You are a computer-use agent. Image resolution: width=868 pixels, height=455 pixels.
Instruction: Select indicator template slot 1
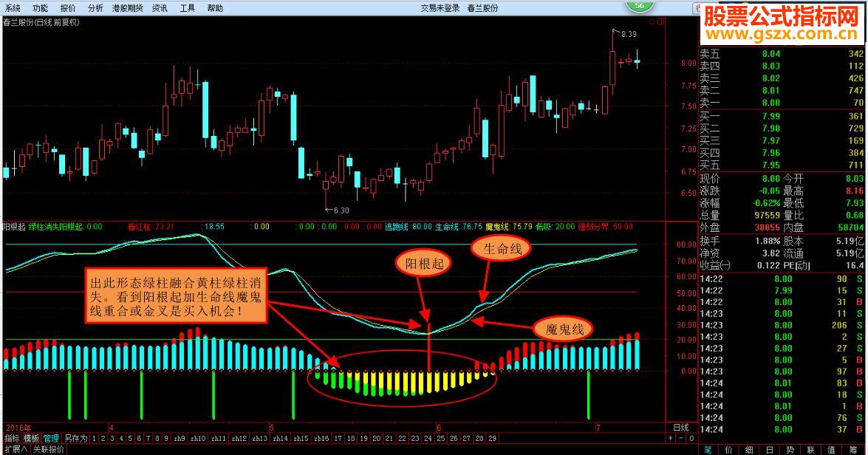tap(94, 438)
